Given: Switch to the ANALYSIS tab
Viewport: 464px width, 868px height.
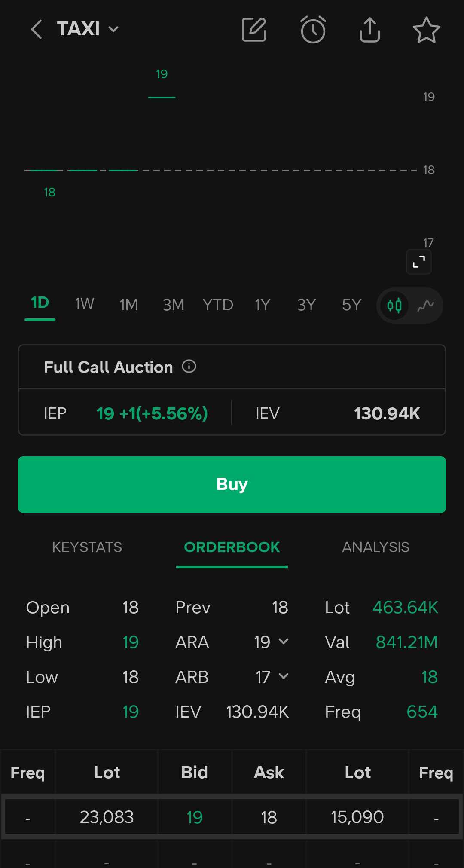Looking at the screenshot, I should tap(375, 547).
